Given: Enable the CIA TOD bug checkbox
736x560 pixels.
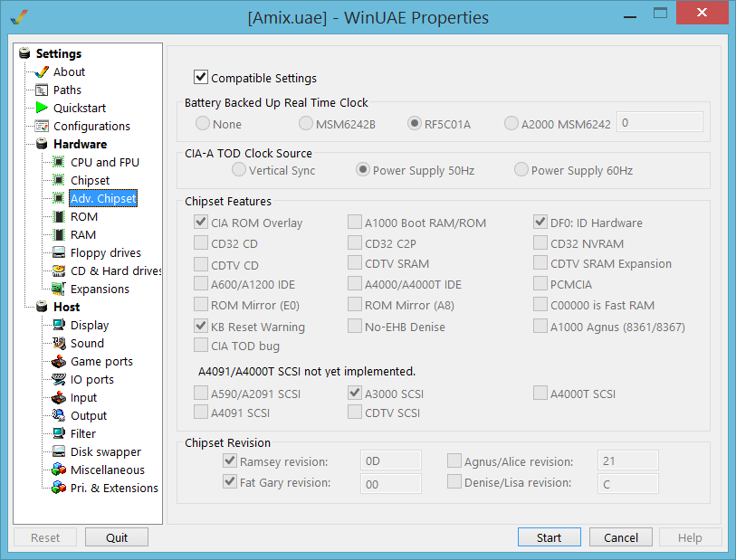Looking at the screenshot, I should click(x=201, y=345).
